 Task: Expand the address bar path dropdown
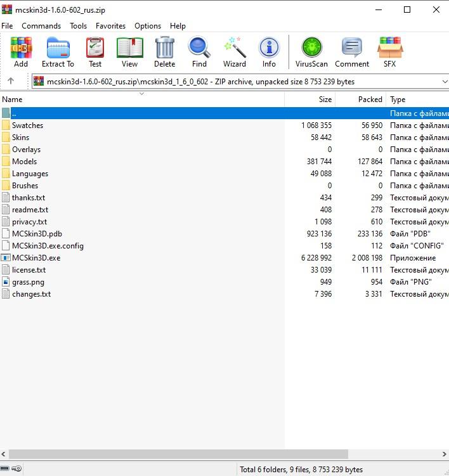pyautogui.click(x=445, y=81)
